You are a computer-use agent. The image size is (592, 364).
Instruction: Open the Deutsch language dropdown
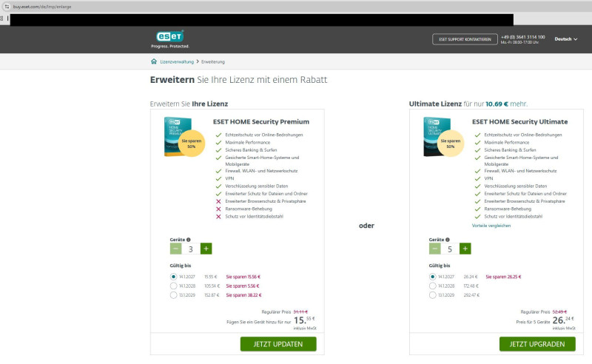click(565, 39)
